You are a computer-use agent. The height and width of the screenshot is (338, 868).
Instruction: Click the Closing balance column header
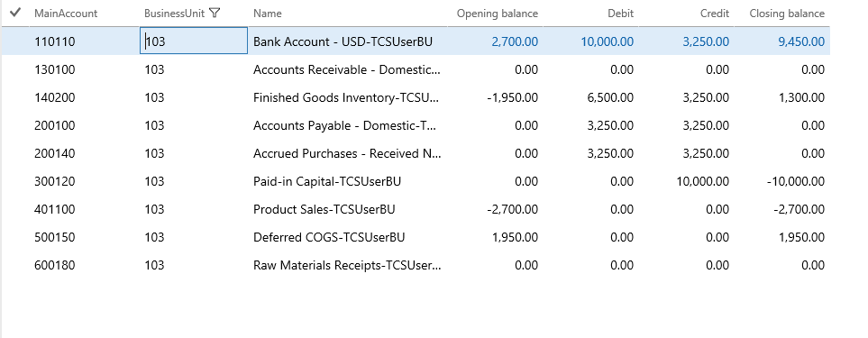tap(787, 14)
